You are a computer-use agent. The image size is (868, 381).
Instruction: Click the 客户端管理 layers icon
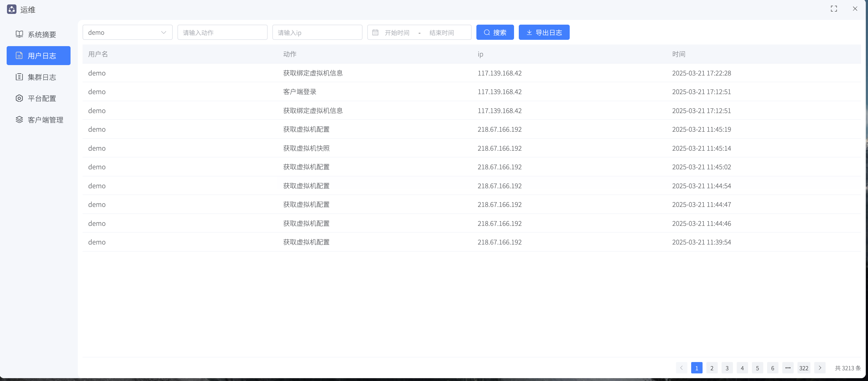pyautogui.click(x=19, y=119)
